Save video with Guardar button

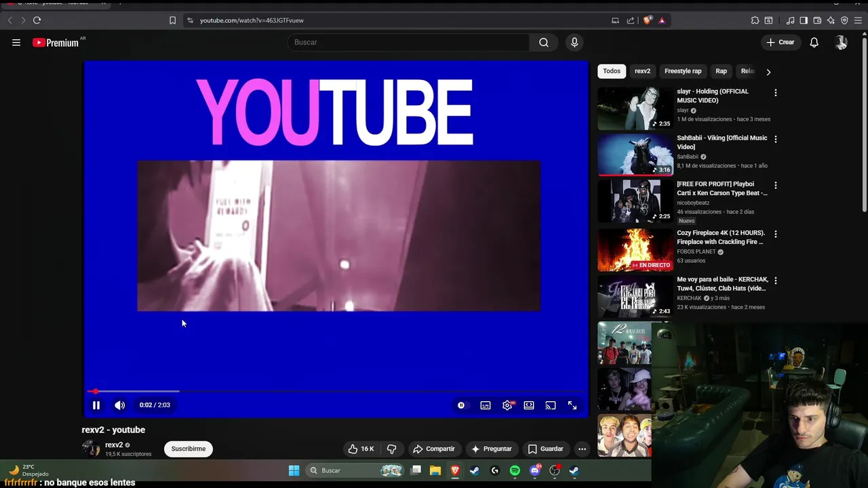[546, 449]
